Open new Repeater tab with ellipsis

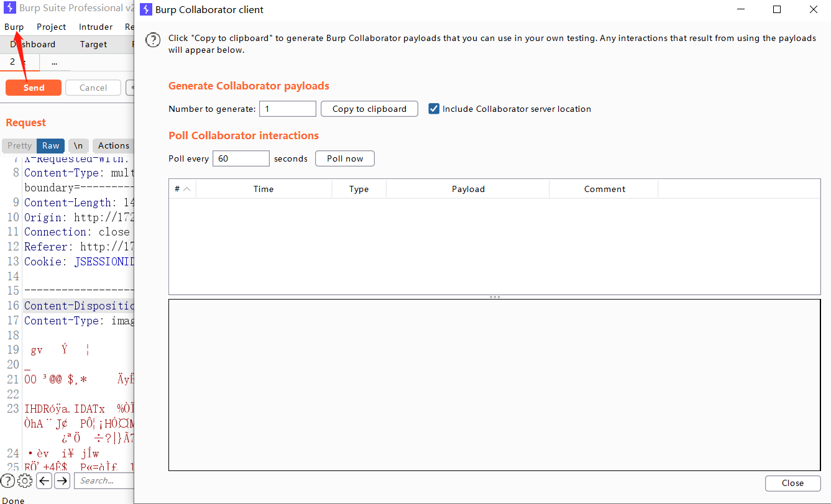[55, 62]
